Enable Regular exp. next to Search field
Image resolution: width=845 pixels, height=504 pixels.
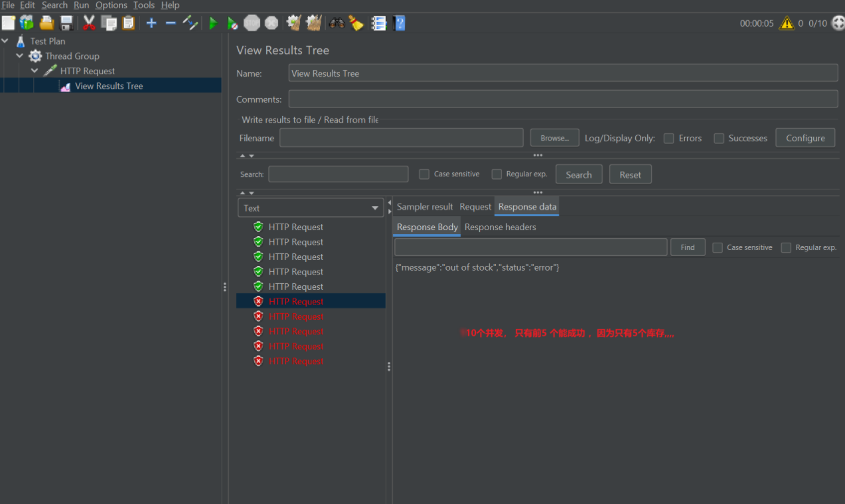coord(497,174)
